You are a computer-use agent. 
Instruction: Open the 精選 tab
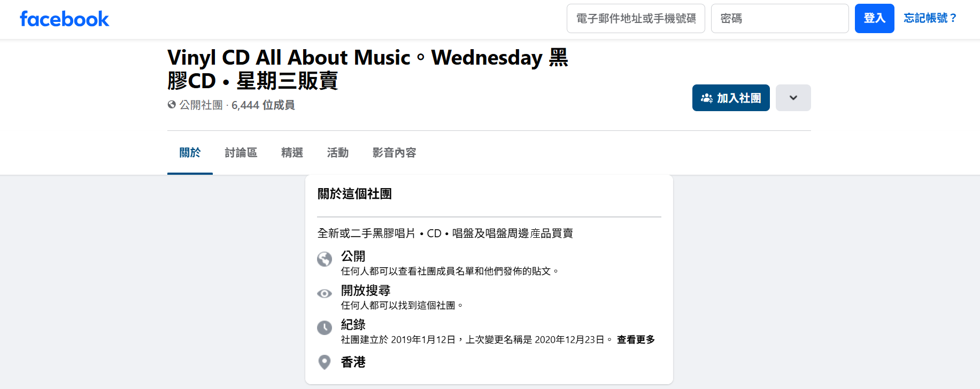point(292,153)
